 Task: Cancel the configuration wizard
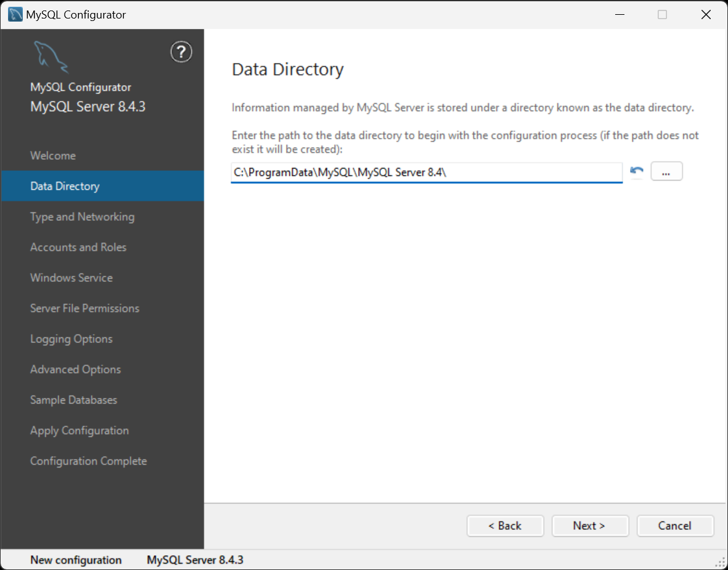675,526
